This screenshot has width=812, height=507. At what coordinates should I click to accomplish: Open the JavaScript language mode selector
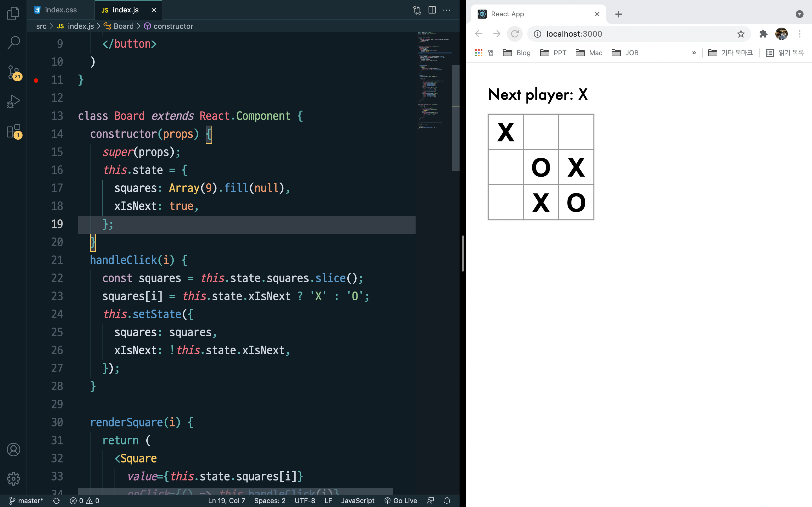pos(358,501)
